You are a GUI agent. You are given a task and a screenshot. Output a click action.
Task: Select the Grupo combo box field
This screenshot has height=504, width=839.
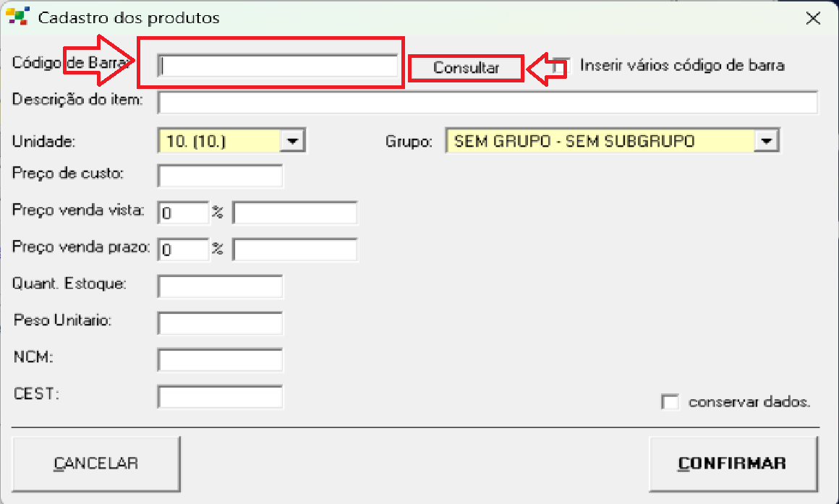point(600,141)
